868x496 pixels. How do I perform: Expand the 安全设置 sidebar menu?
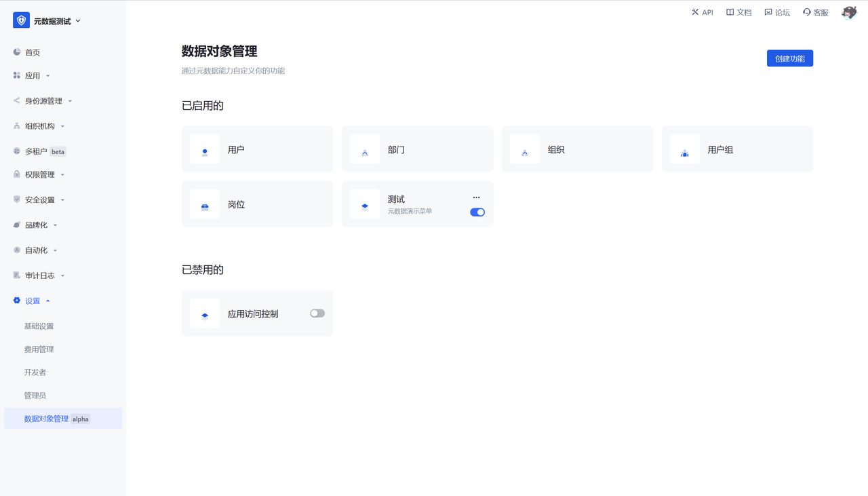[x=40, y=200]
